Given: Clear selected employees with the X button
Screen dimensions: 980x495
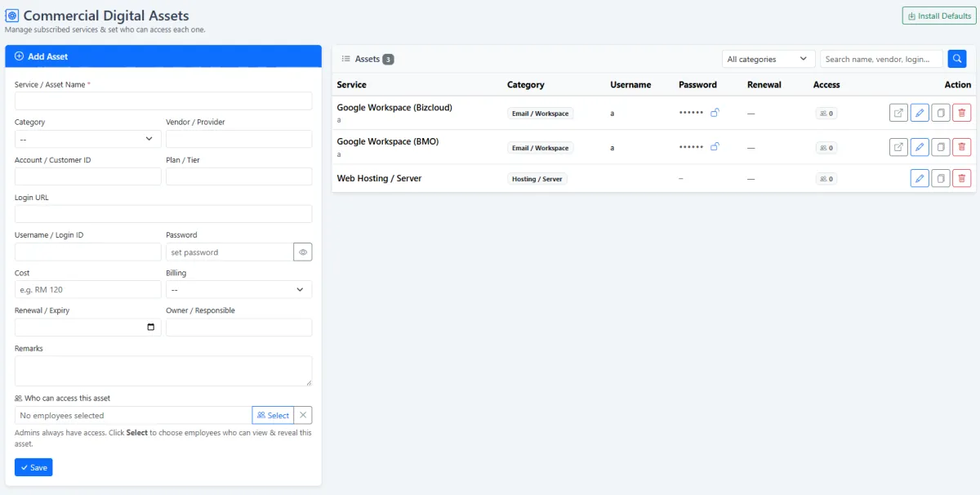Looking at the screenshot, I should click(x=303, y=415).
